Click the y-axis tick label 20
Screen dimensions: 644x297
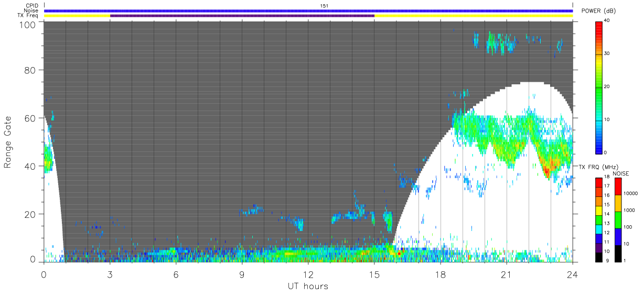coord(30,214)
